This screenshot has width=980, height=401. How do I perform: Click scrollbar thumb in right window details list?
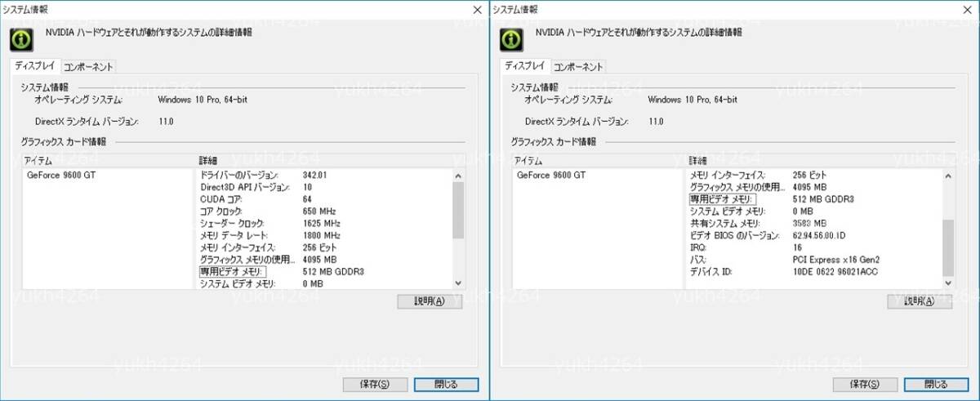(x=947, y=247)
